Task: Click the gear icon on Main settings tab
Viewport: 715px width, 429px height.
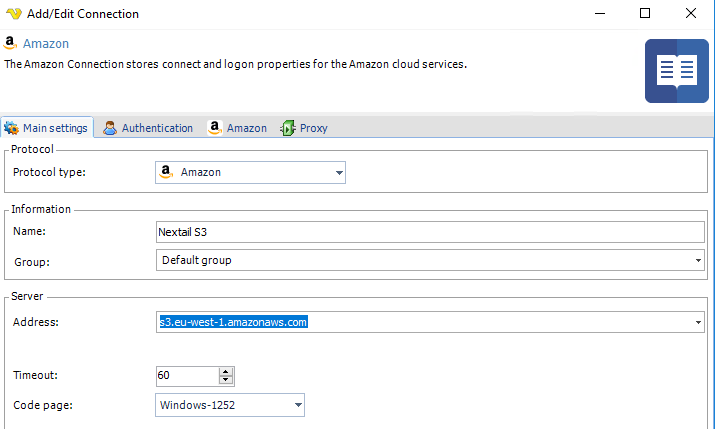Action: (12, 128)
